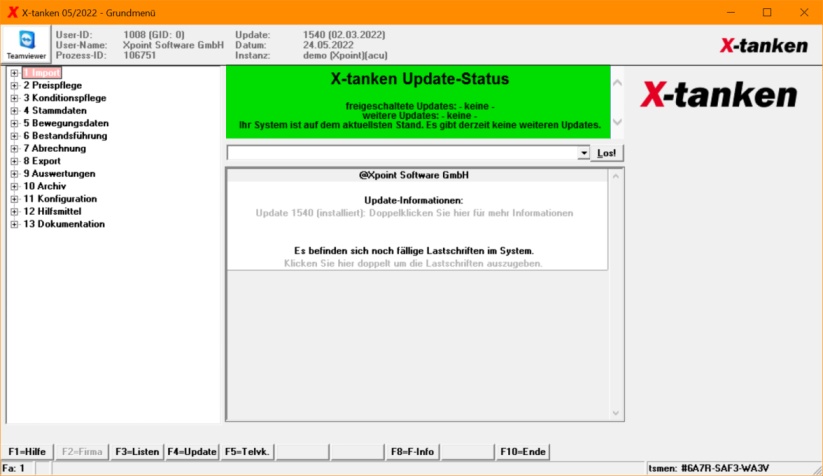This screenshot has height=476, width=823.
Task: Select 4 Stammdaten in the tree
Action: pyautogui.click(x=55, y=111)
